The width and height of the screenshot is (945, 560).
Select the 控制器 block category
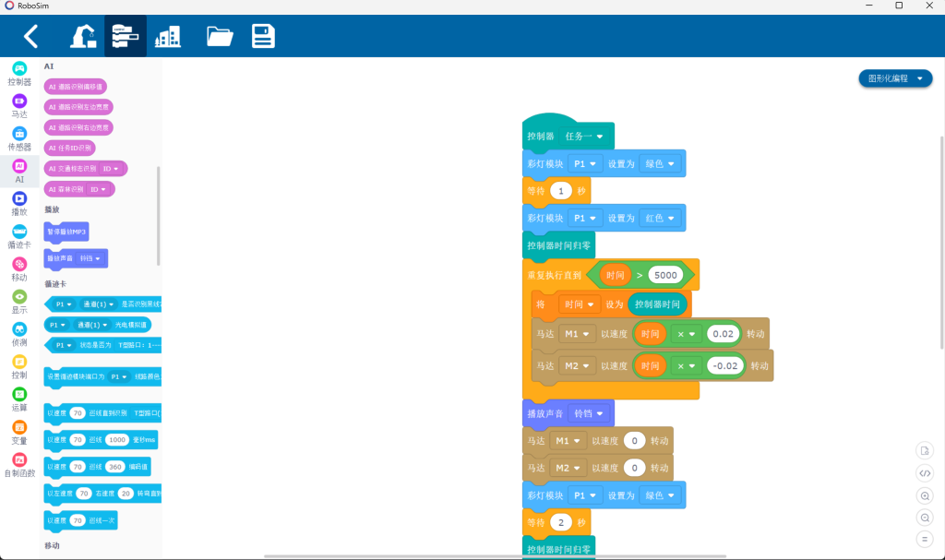point(19,74)
